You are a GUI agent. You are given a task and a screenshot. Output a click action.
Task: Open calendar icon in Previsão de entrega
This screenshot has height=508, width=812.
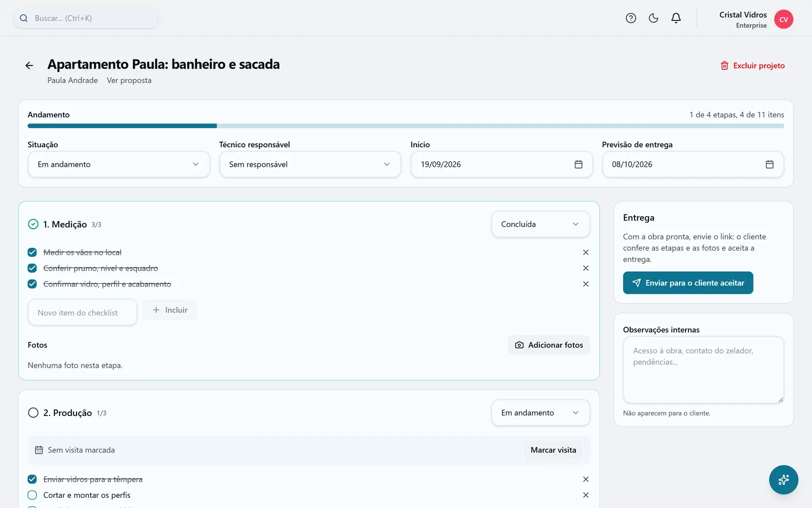[x=769, y=165]
